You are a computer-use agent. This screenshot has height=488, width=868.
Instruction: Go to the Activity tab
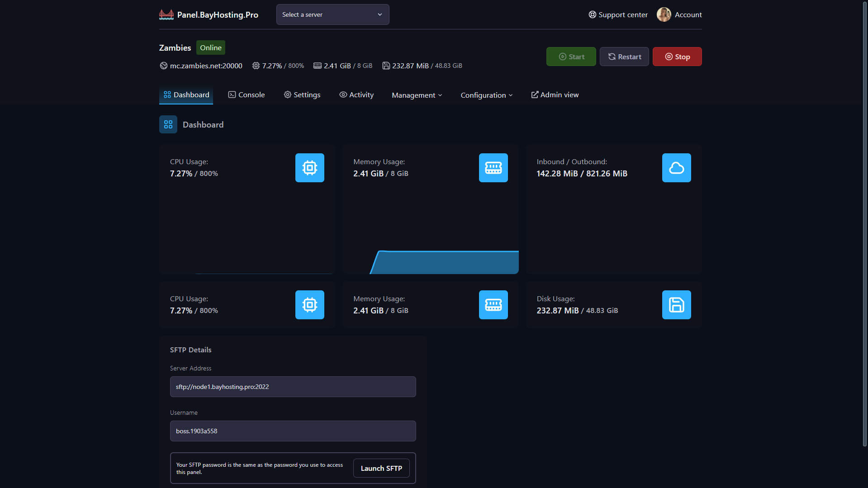tap(356, 95)
